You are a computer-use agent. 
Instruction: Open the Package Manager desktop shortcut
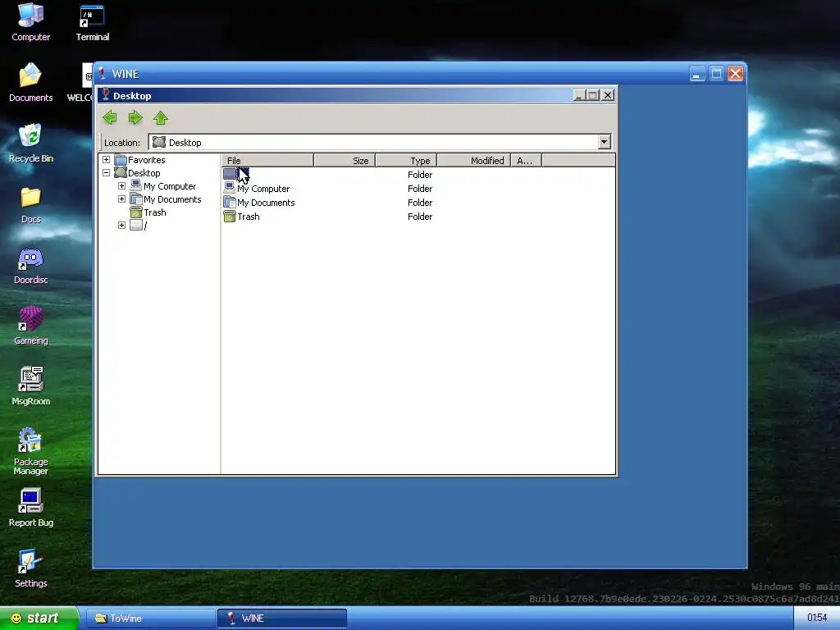coord(30,451)
